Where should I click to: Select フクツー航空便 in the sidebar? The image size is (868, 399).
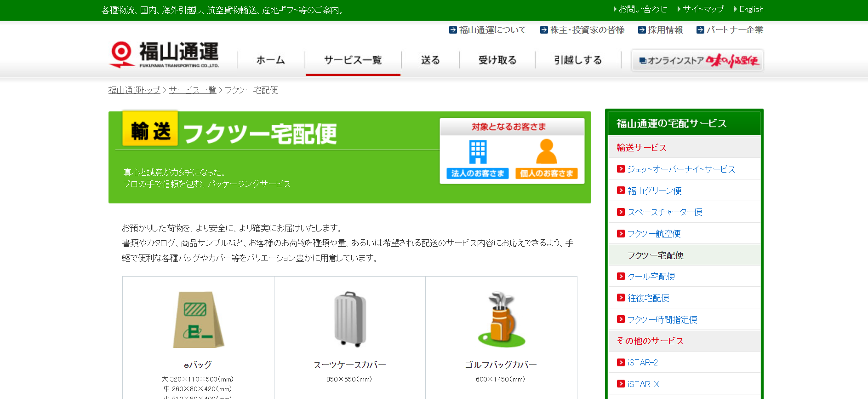tap(654, 234)
